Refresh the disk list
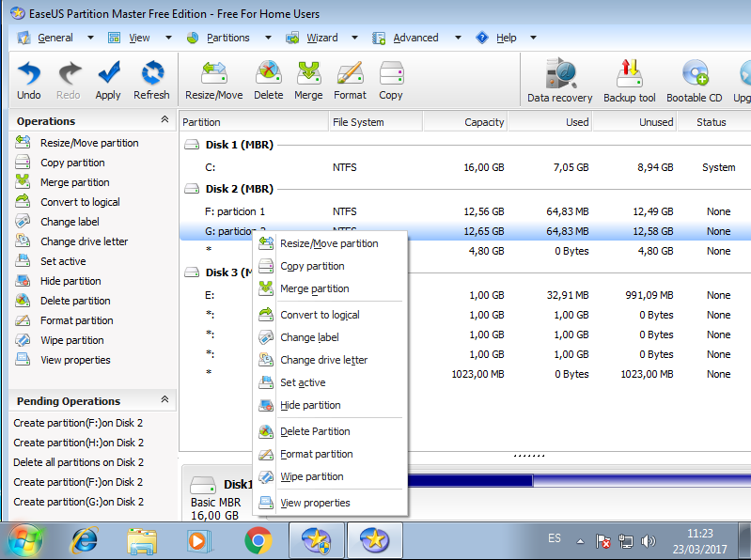The height and width of the screenshot is (560, 751). click(x=151, y=80)
